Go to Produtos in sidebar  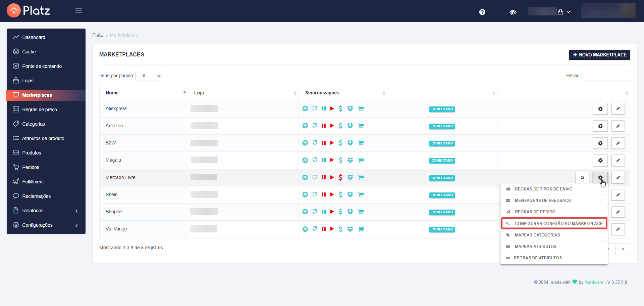pos(46,153)
